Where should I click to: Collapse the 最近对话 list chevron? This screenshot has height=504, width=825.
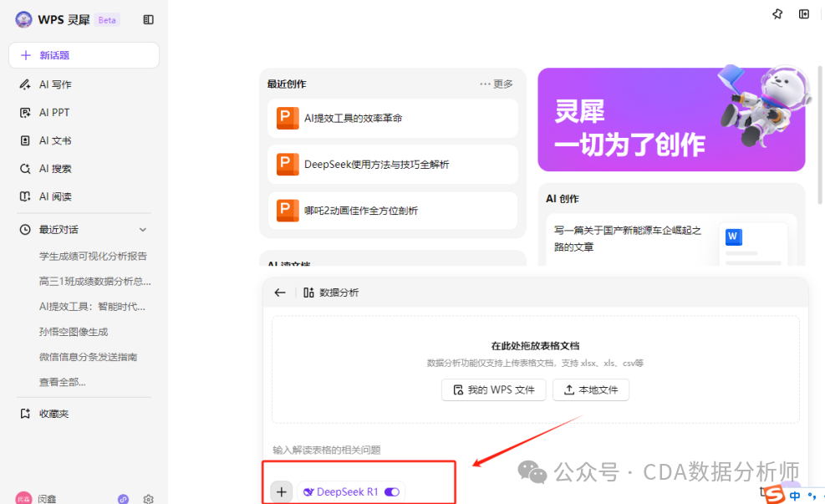[x=143, y=230]
